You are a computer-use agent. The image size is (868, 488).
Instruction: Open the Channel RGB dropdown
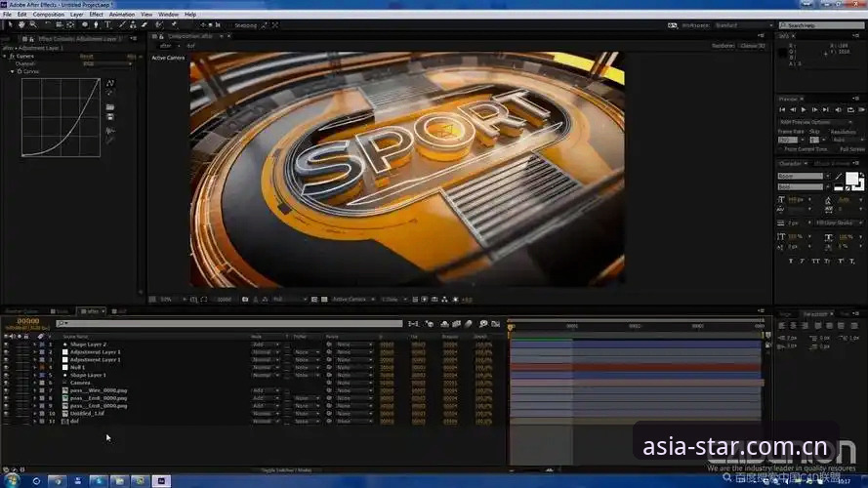click(106, 63)
